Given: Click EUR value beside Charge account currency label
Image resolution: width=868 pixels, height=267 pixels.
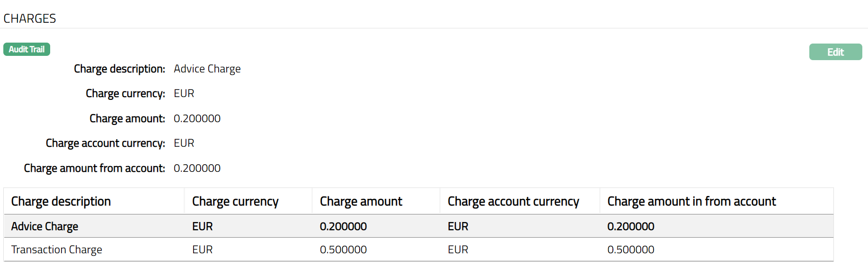Looking at the screenshot, I should 184,143.
